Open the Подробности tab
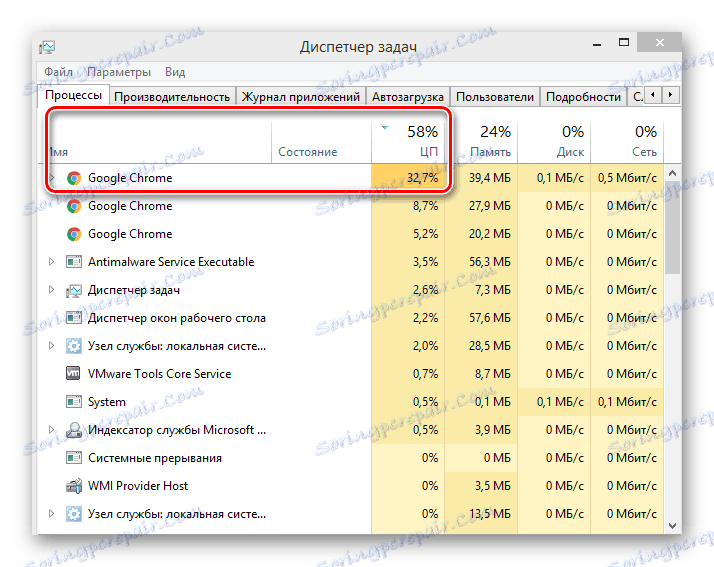Image resolution: width=714 pixels, height=567 pixels. (583, 97)
